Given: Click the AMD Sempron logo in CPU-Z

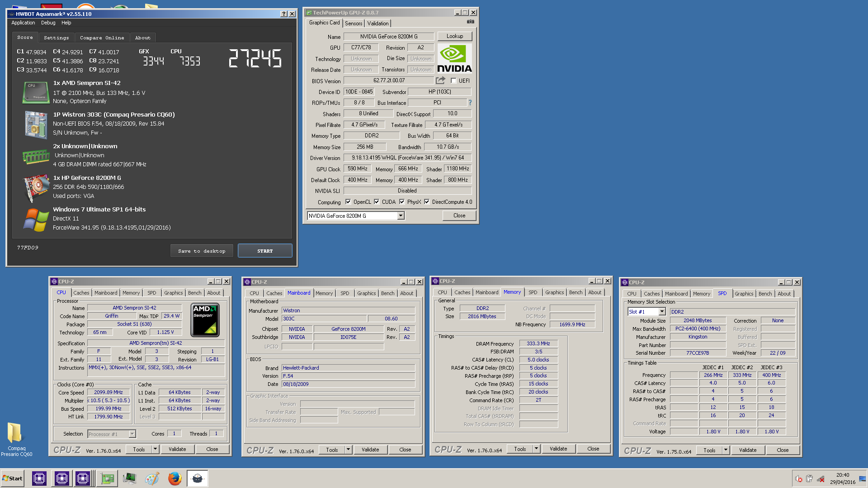Looking at the screenshot, I should tap(205, 320).
